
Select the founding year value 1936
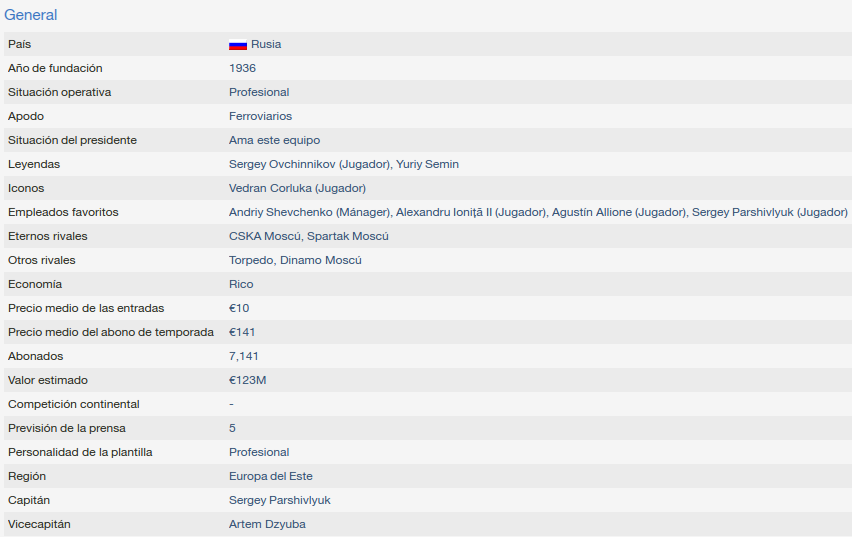click(242, 68)
